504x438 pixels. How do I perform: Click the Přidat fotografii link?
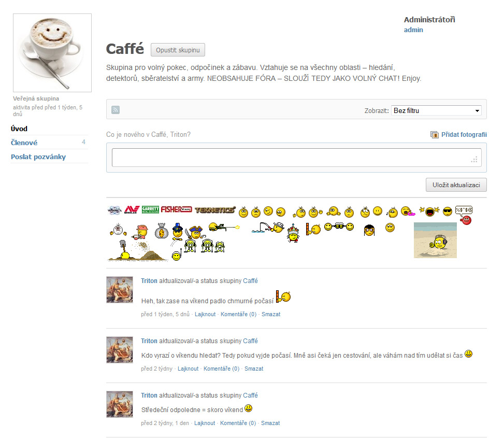[x=464, y=134]
